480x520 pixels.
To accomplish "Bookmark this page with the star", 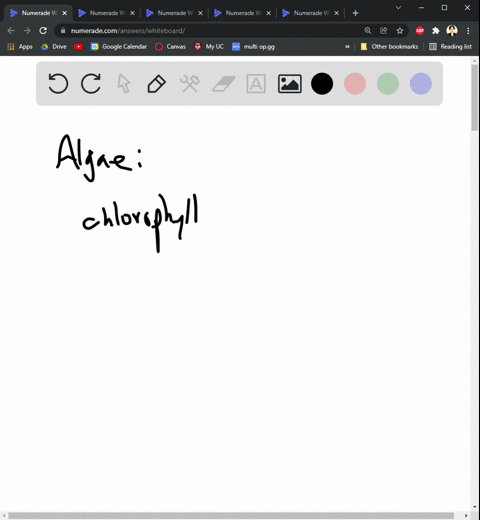I will pos(400,31).
